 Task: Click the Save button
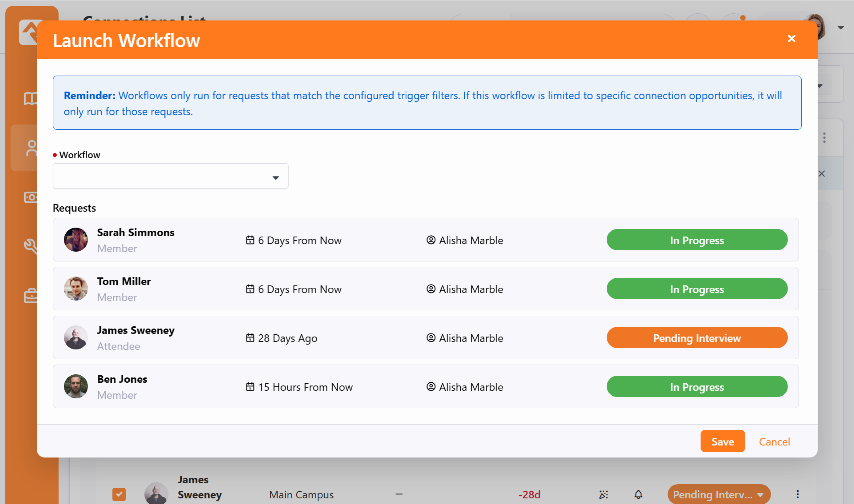[x=722, y=441]
